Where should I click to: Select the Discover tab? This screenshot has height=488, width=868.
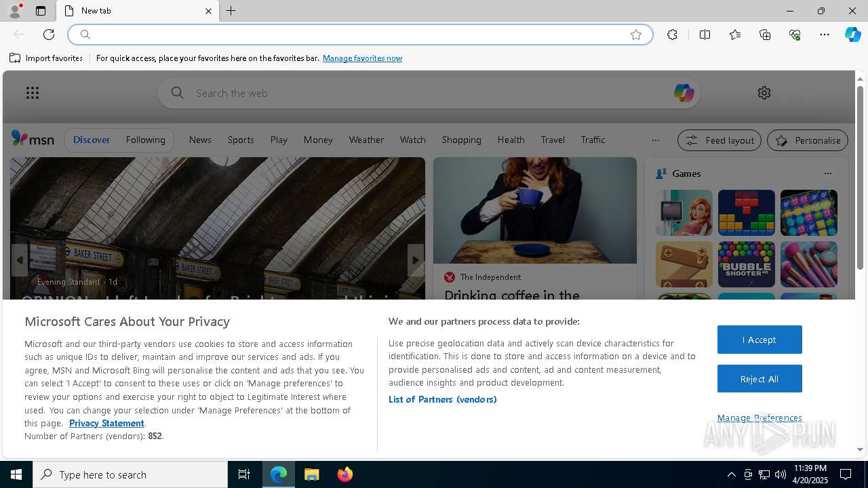tap(92, 140)
